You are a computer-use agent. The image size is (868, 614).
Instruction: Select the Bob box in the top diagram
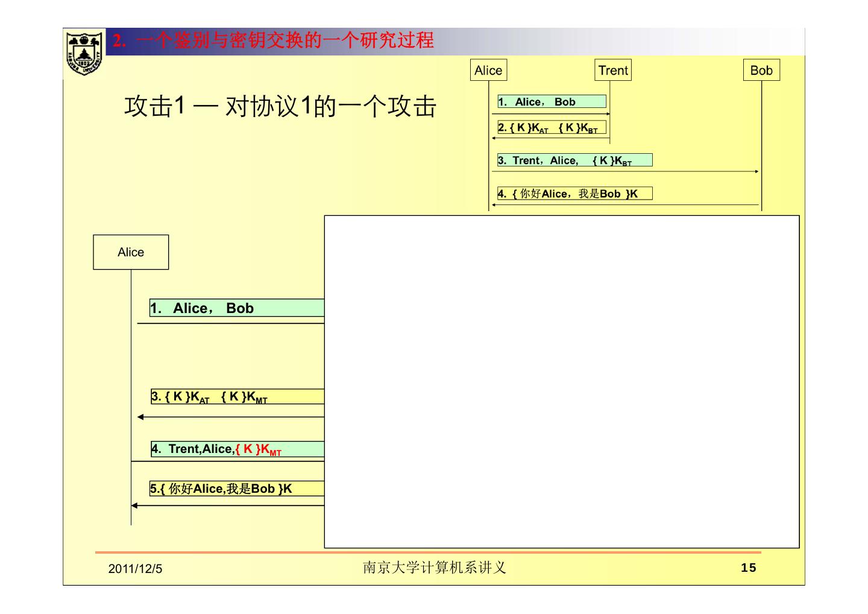coord(761,70)
